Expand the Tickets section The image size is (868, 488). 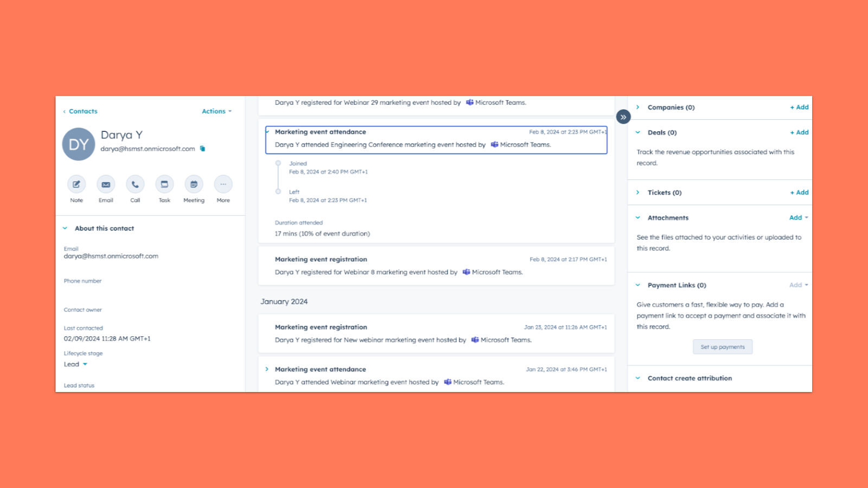[x=639, y=192]
